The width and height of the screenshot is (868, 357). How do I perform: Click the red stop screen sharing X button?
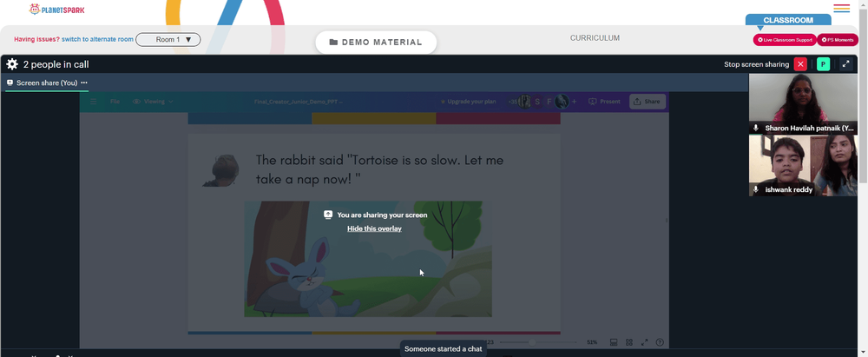[800, 64]
